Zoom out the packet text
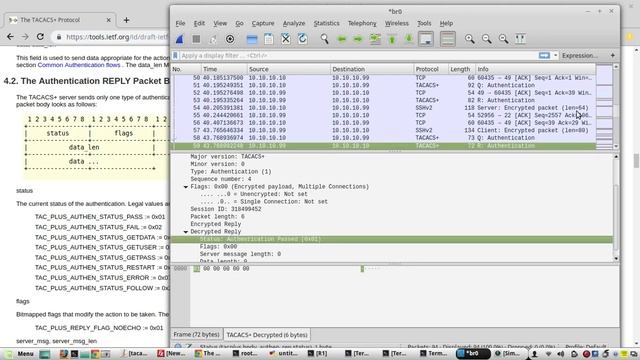The height and width of the screenshot is (360, 640). pyautogui.click(x=487, y=39)
